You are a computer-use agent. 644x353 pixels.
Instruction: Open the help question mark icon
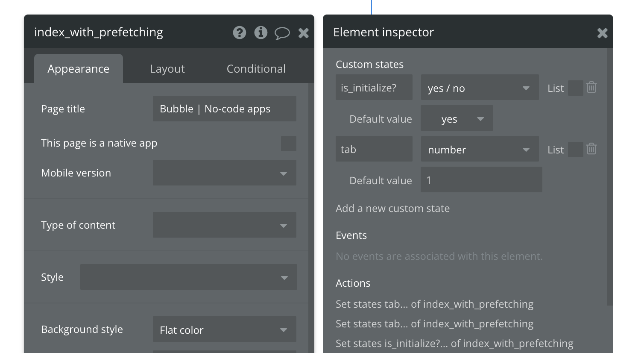coord(240,32)
